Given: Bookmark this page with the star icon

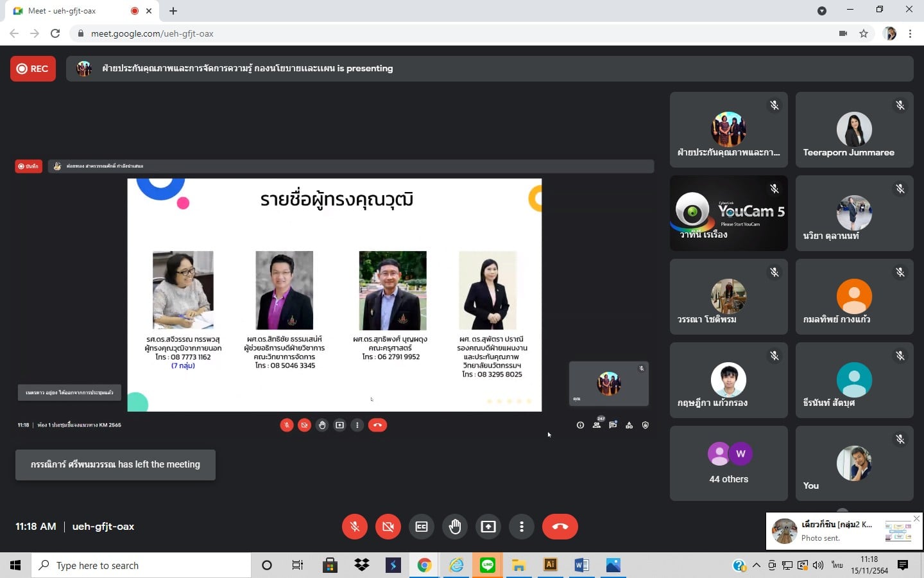Looking at the screenshot, I should tap(864, 33).
